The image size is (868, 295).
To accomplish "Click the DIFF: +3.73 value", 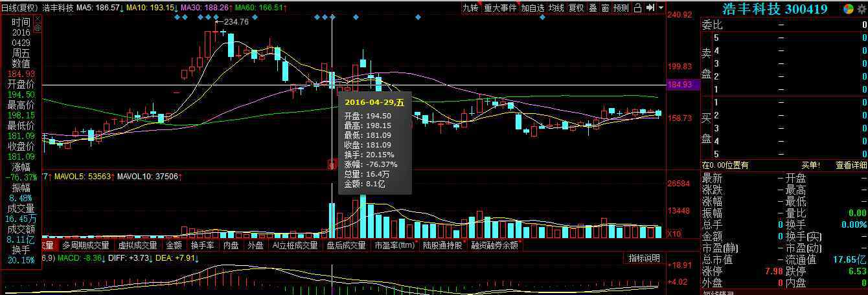I will click(x=131, y=258).
